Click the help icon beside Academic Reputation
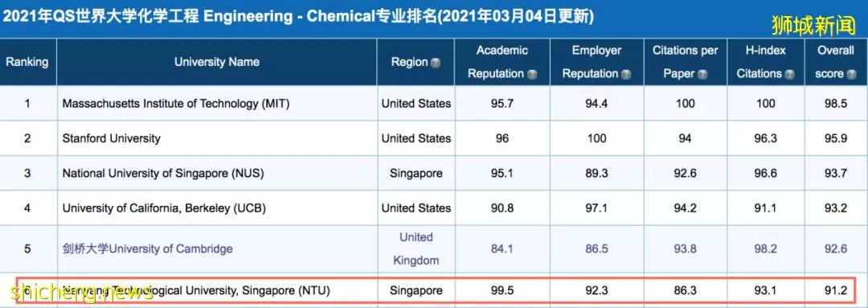This screenshot has height=308, width=868. coord(532,74)
